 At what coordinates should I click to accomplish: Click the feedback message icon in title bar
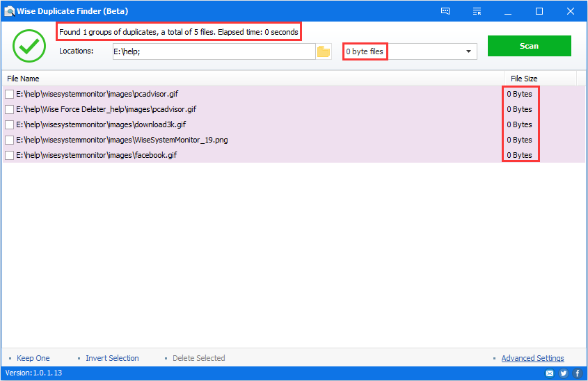pos(445,11)
